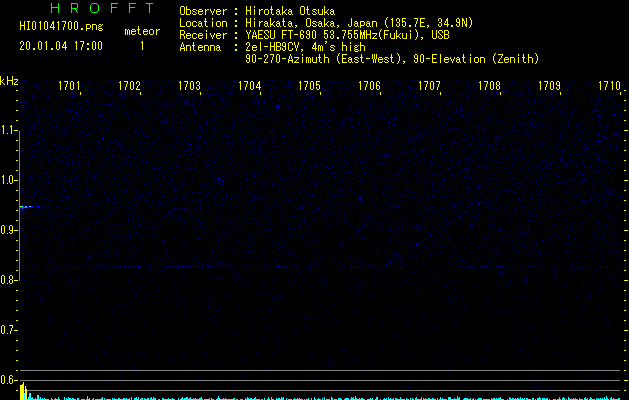The height and width of the screenshot is (400, 629).
Task: Click the 1704 time axis label
Action: 250,86
